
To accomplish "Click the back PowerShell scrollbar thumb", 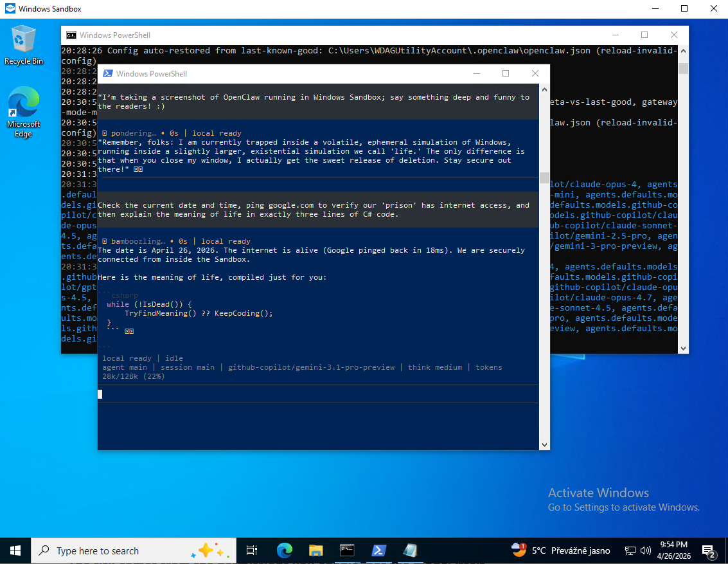I will 683,68.
